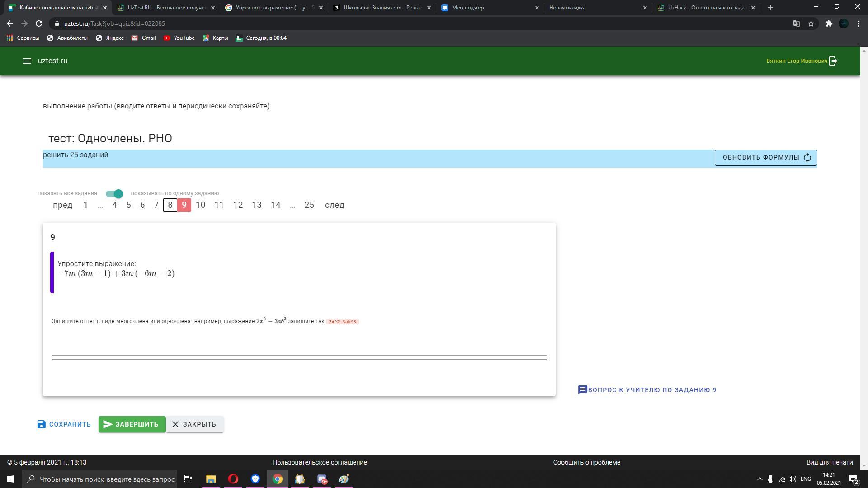Reload the page with browser refresh button
868x488 pixels.
(39, 23)
